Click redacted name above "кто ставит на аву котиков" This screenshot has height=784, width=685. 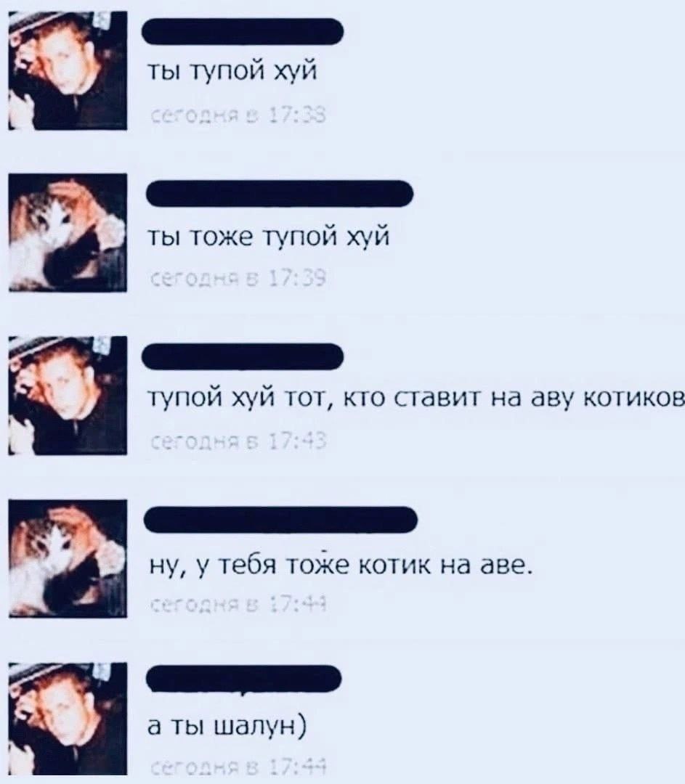243,356
